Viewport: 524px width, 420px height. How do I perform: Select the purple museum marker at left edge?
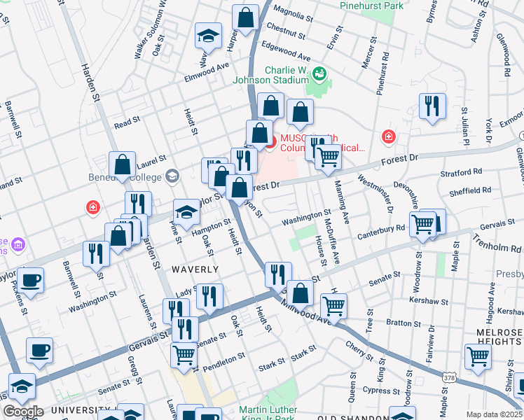(x=18, y=245)
